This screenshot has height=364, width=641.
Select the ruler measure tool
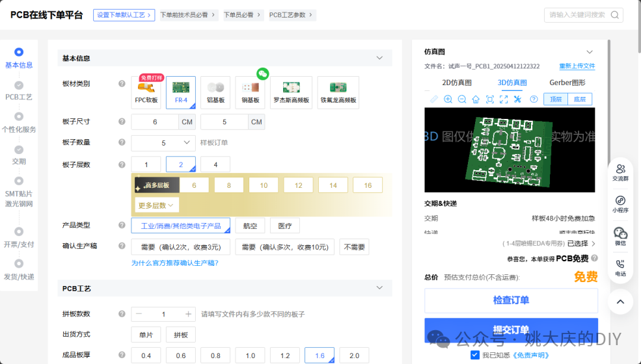coord(434,99)
